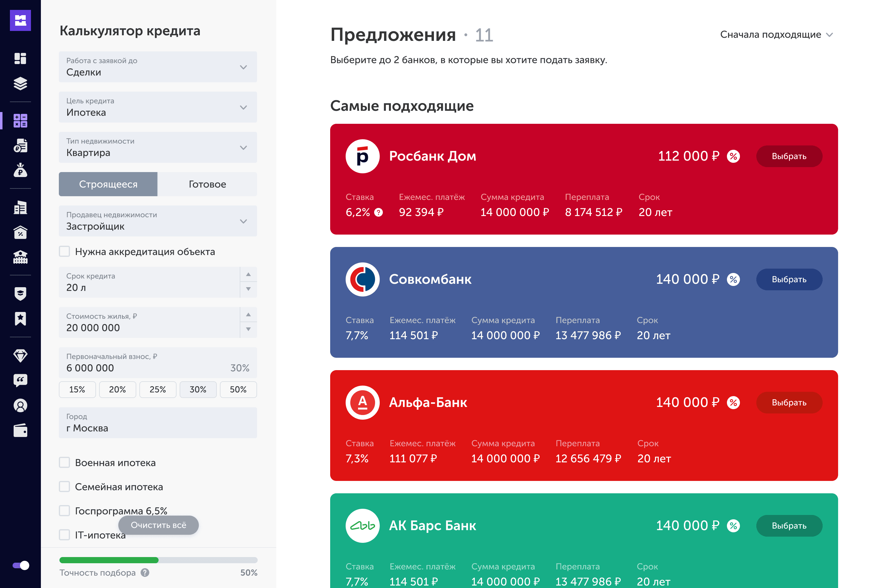Open the house percent icon in sidebar
Viewport: 892px width, 588px height.
tap(20, 232)
